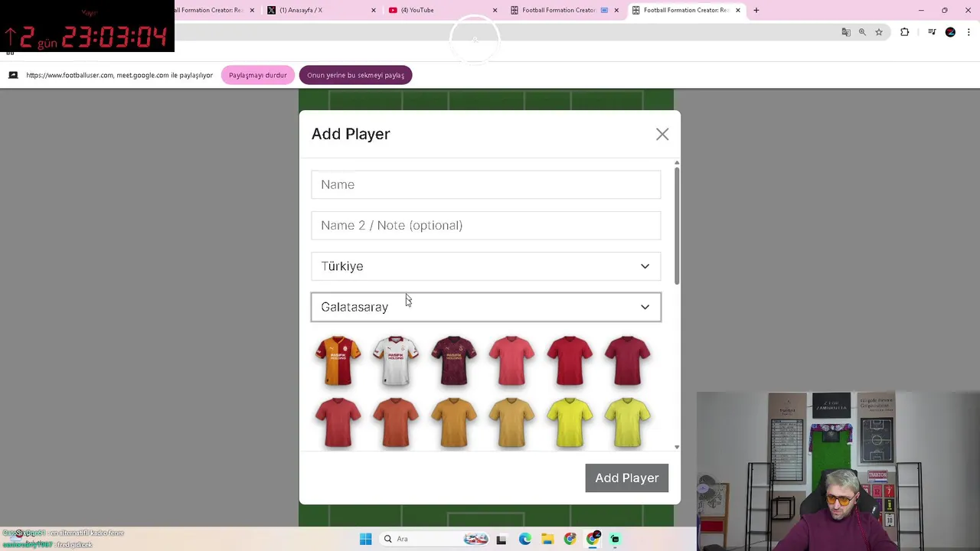Open Task View on the taskbar
Image resolution: width=980 pixels, height=551 pixels.
coord(501,539)
